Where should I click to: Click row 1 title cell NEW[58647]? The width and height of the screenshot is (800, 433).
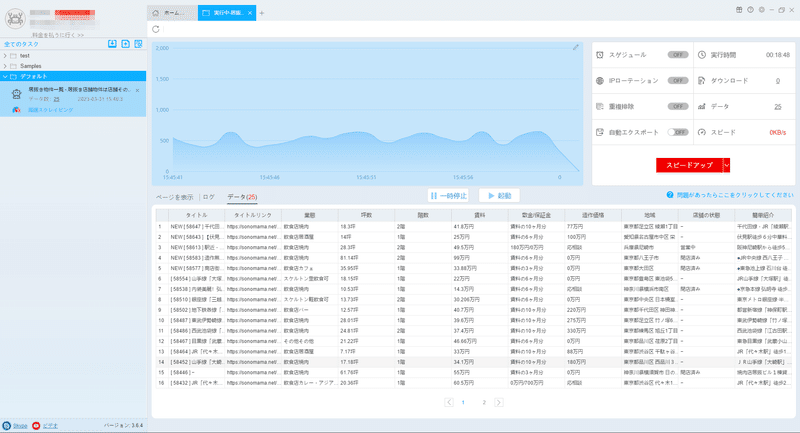[196, 226]
